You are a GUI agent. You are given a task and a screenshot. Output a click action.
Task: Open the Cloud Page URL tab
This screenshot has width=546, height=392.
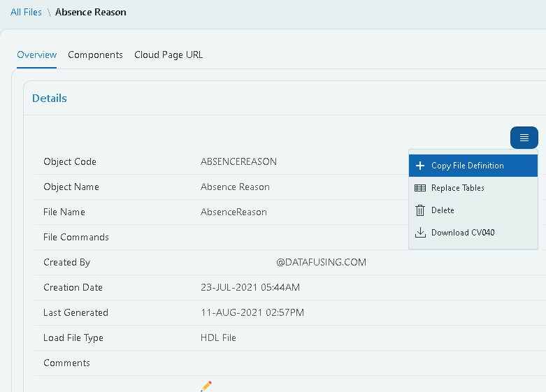tap(168, 55)
